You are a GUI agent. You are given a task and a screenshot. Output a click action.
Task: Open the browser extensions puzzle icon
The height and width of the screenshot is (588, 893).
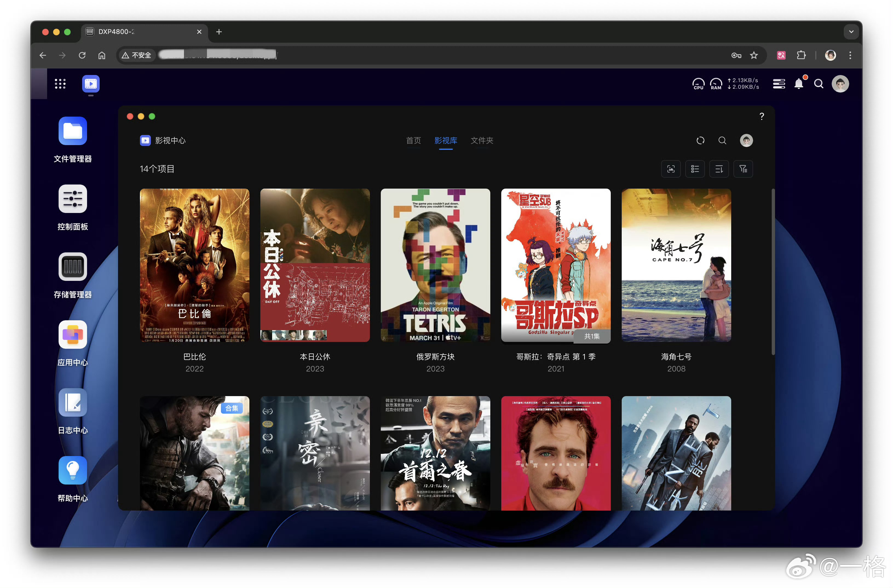[801, 55]
